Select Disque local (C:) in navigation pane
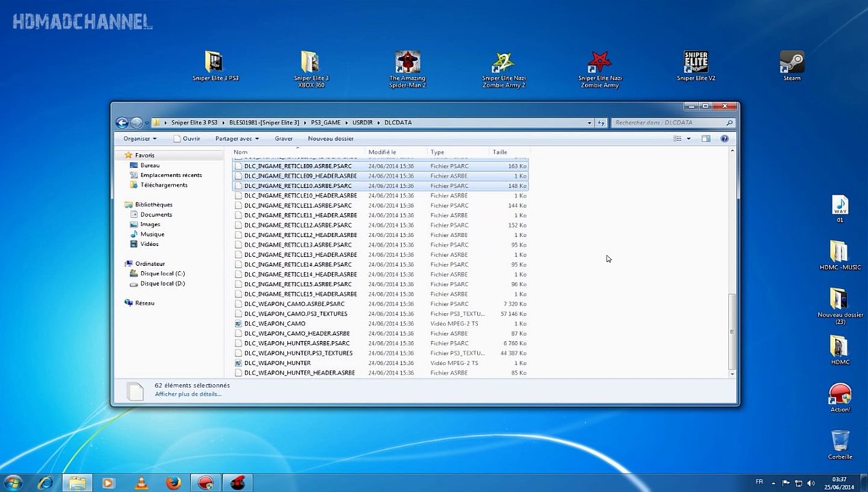868x492 pixels. (x=162, y=273)
